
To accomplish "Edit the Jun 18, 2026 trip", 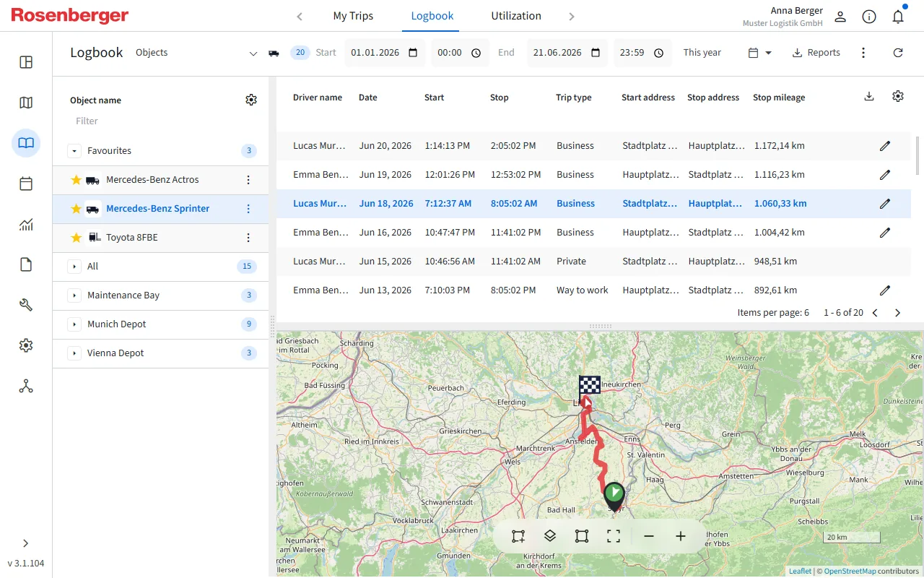I will 885,204.
